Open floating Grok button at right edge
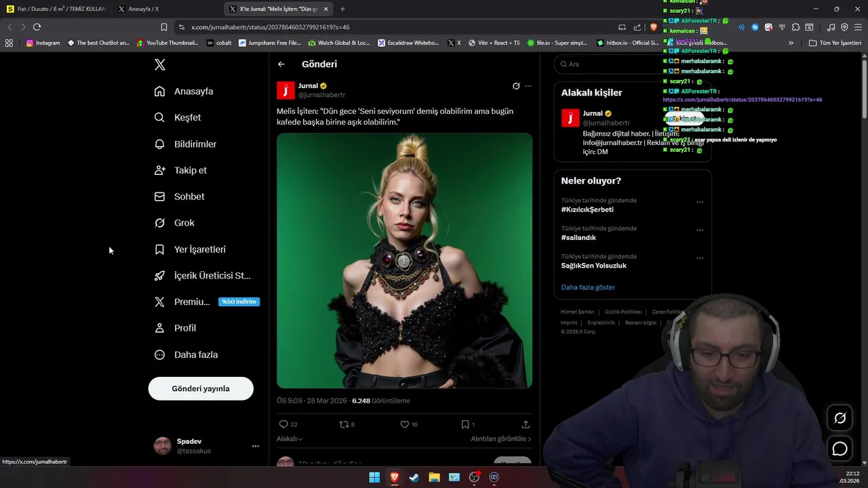The width and height of the screenshot is (868, 488). pyautogui.click(x=840, y=418)
